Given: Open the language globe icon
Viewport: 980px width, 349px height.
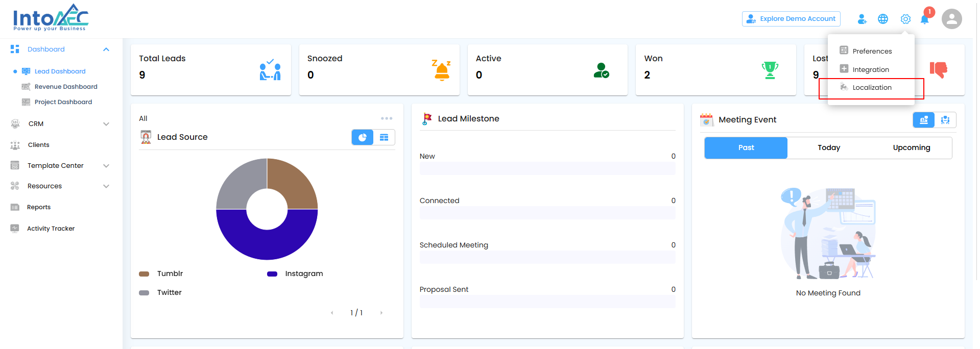Looking at the screenshot, I should click(883, 19).
